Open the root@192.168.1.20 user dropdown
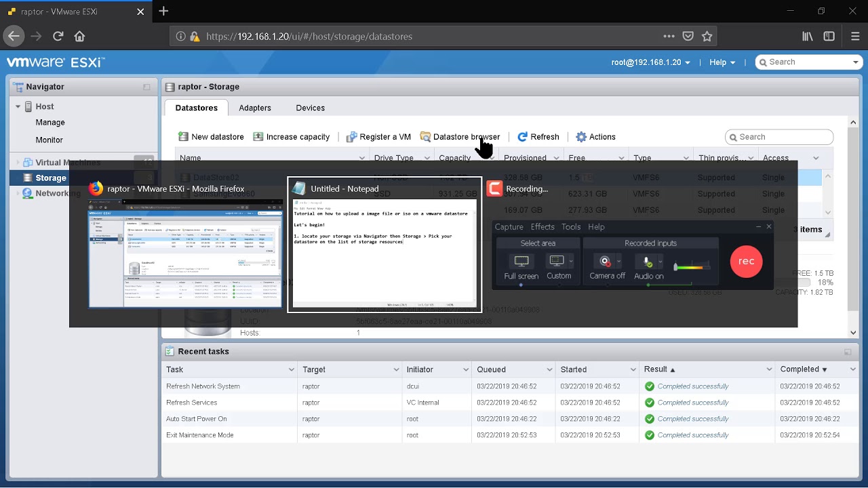868x488 pixels. pos(651,62)
